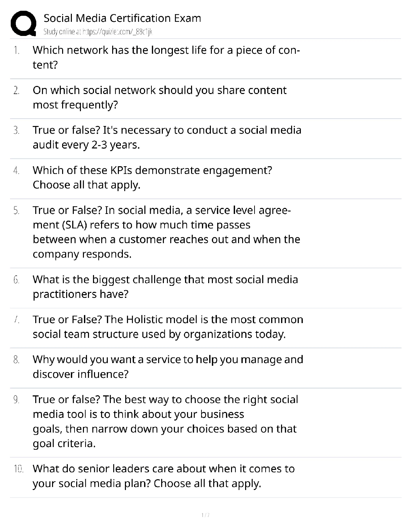Click the number 1 list marker

16,51
